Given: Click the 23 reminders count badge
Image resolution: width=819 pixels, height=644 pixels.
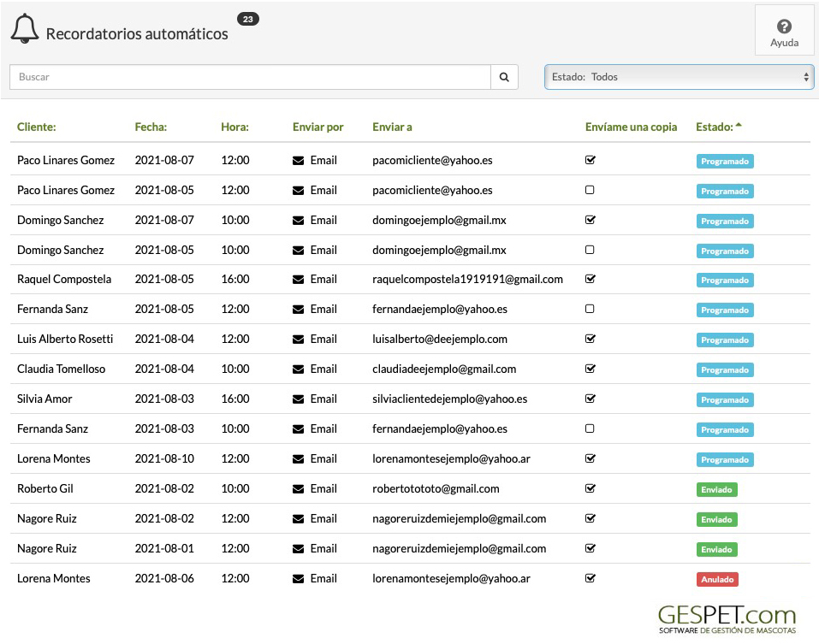Looking at the screenshot, I should pos(248,20).
